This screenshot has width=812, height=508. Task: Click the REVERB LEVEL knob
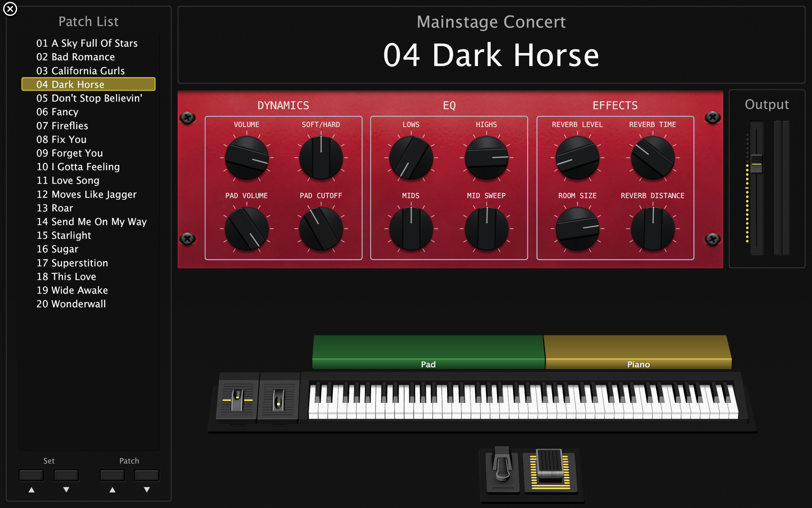[x=578, y=158]
